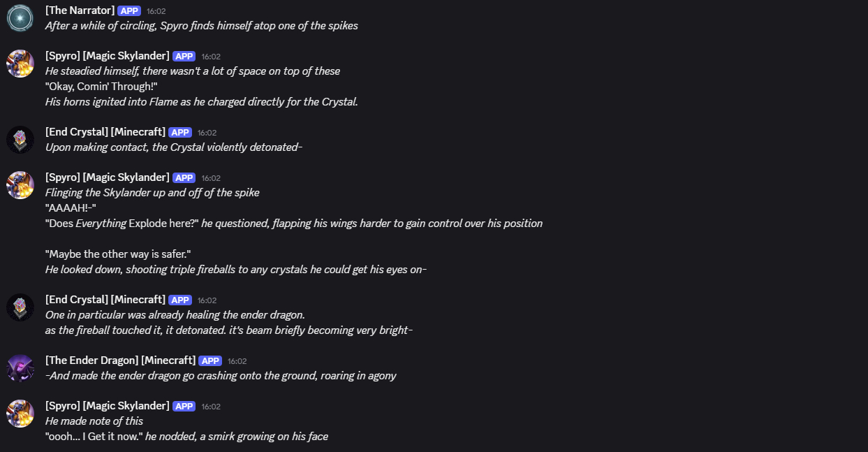This screenshot has width=868, height=452.
Task: Click Spyro's avatar beside "He made note" message
Action: 20,414
